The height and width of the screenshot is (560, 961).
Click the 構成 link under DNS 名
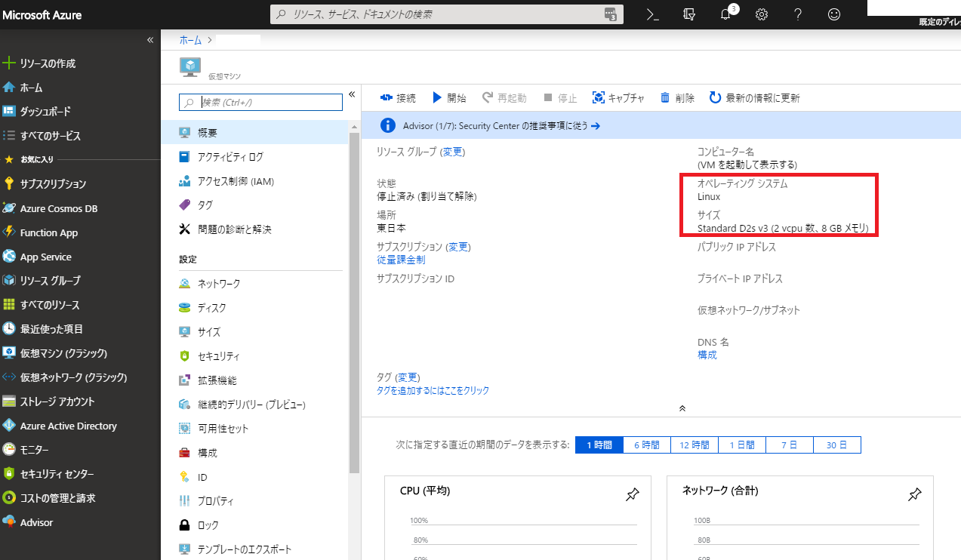pyautogui.click(x=707, y=355)
